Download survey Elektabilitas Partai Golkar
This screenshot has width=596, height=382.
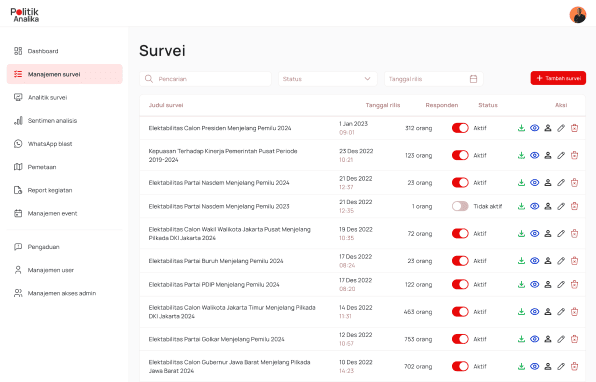pyautogui.click(x=521, y=339)
